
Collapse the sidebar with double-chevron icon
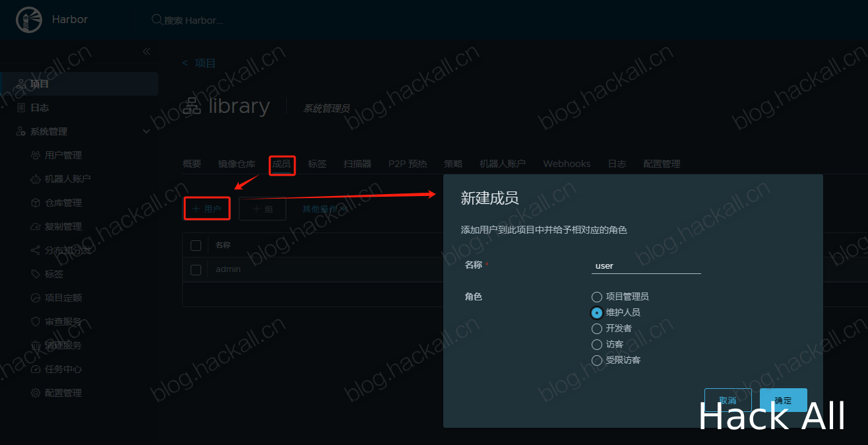(146, 51)
